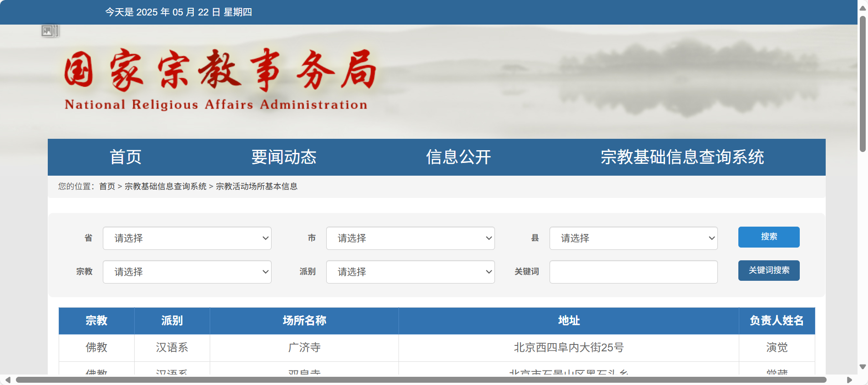Open the 要闻动态 navigation menu item
Image resolution: width=868 pixels, height=385 pixels.
point(284,157)
